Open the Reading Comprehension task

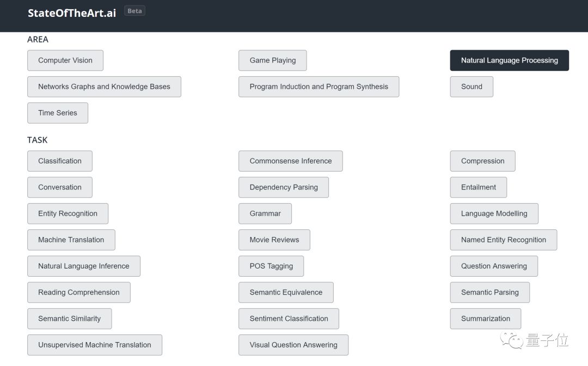pyautogui.click(x=79, y=292)
